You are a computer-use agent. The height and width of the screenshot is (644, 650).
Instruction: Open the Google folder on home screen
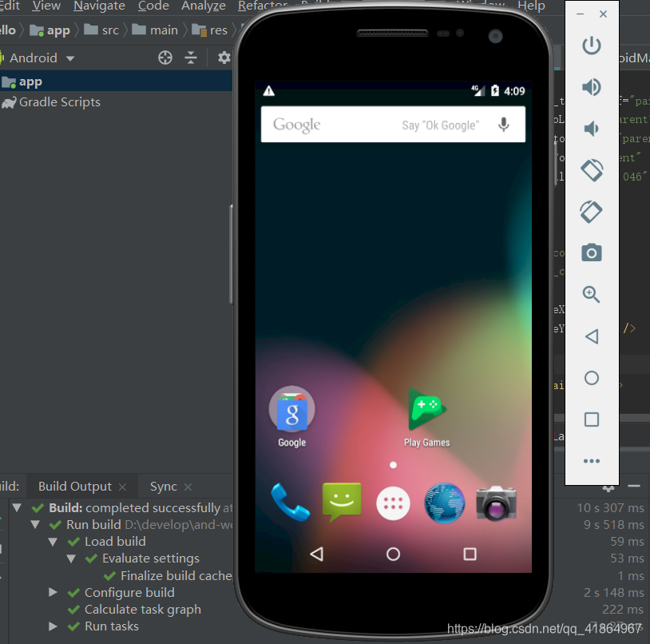[291, 416]
